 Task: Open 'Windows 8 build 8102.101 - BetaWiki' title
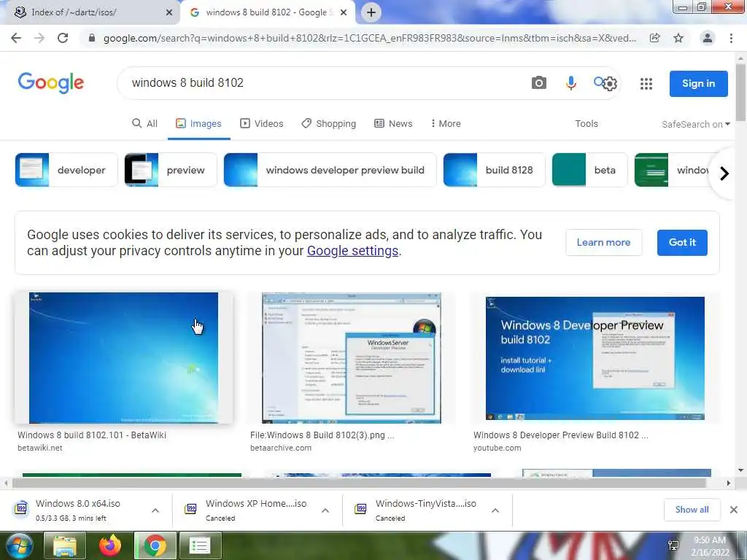pos(92,435)
